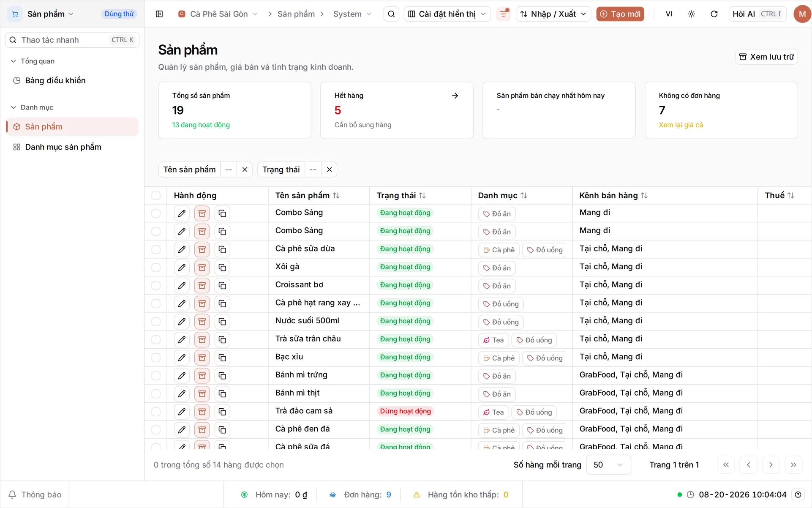Viewport: 812px width, 508px height.
Task: Check the Trà đào cam sả row checkbox
Action: pos(156,412)
